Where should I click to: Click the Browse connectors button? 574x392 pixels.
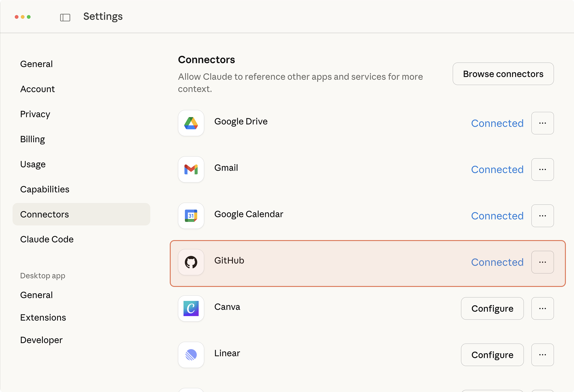click(x=503, y=74)
